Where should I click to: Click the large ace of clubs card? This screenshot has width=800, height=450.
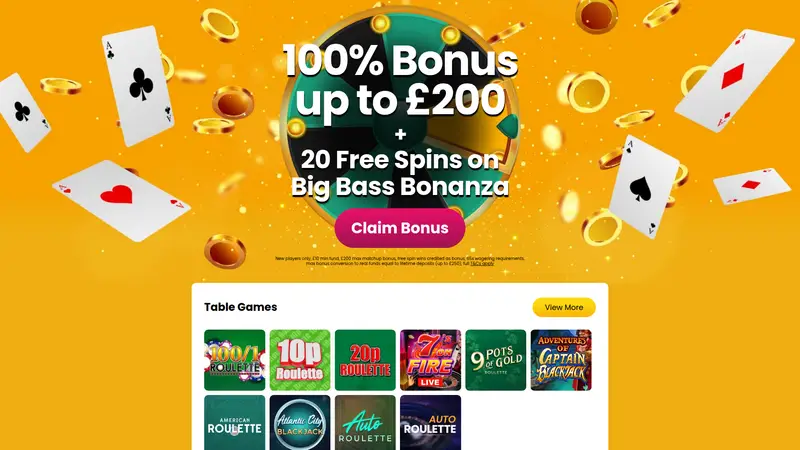[138, 86]
